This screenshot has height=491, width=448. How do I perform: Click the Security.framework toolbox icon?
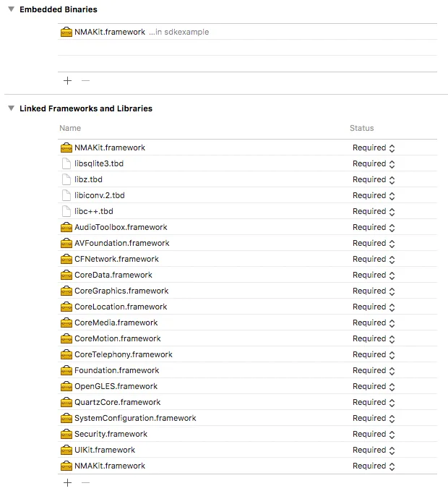click(66, 434)
